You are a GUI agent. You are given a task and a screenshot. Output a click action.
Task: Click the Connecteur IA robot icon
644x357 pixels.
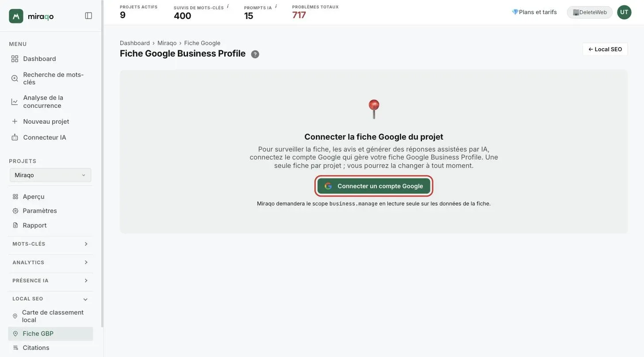click(15, 137)
